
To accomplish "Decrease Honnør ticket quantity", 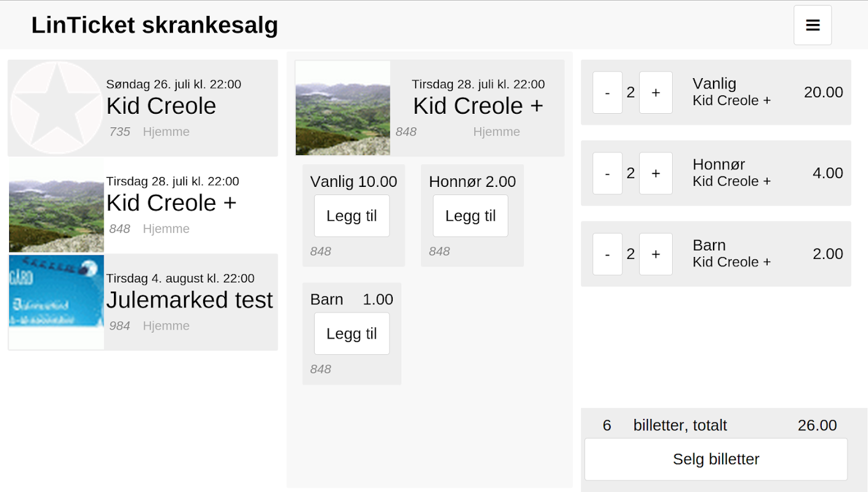I will 607,173.
